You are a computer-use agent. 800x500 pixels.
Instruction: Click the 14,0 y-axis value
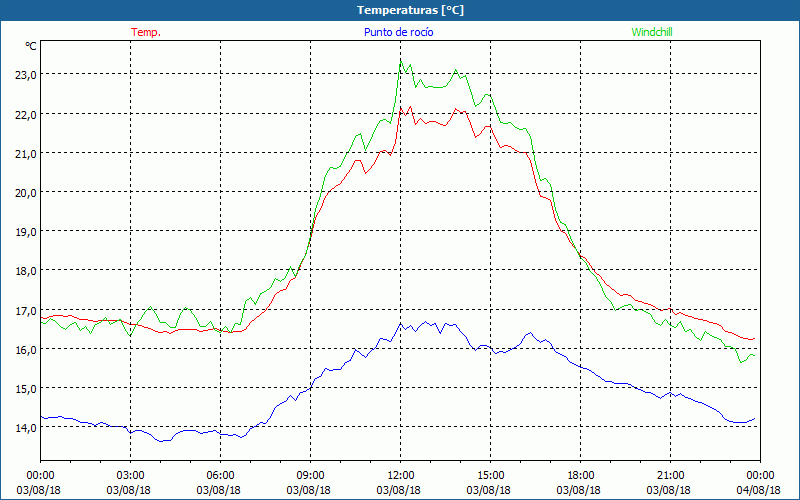click(26, 428)
